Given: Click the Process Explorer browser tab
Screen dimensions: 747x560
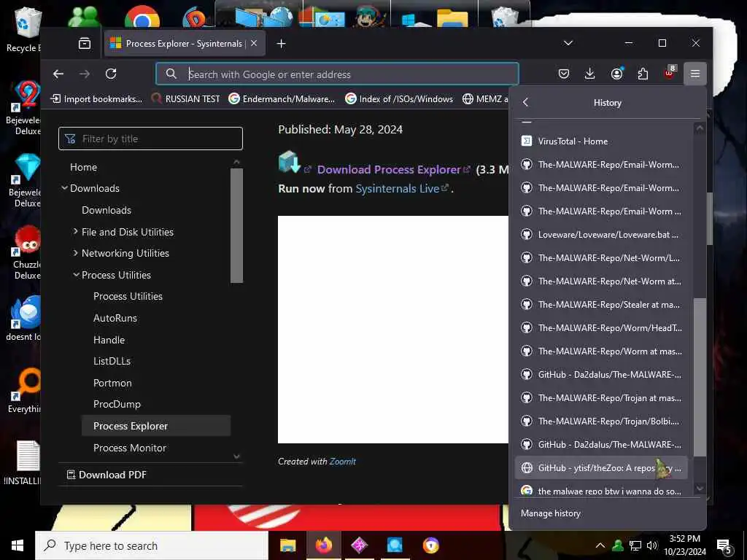Looking at the screenshot, I should coord(185,43).
